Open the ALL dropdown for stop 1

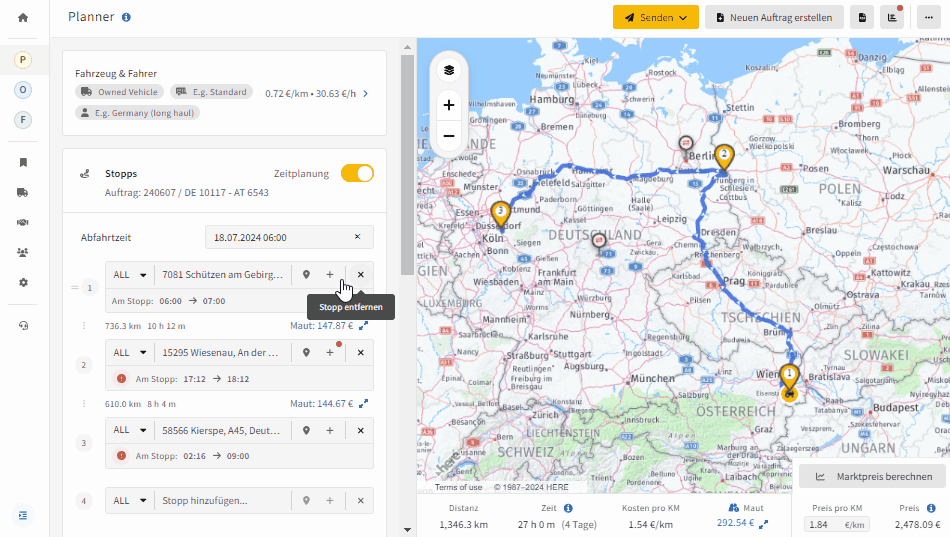[130, 275]
